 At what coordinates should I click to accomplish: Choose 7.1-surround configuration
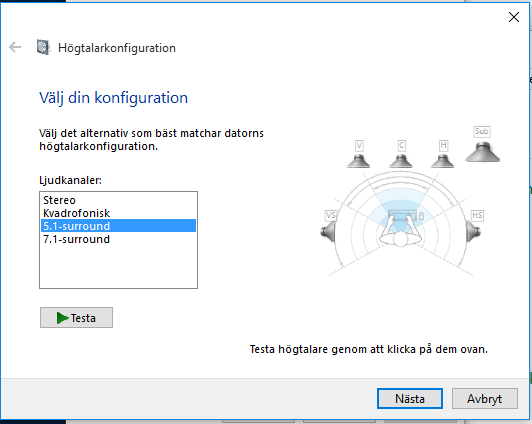118,239
